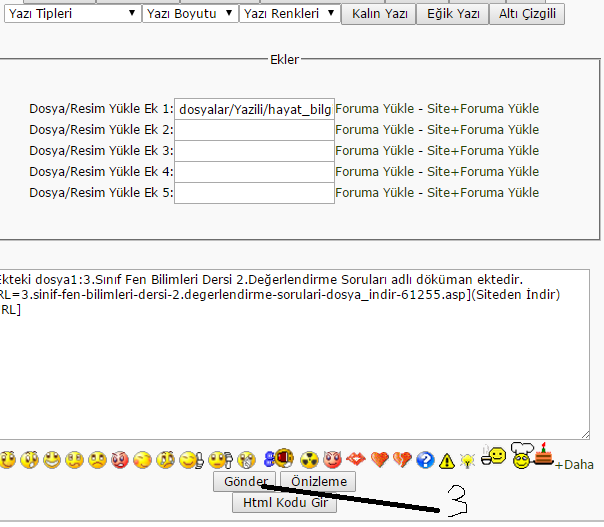Insert the light bulb idea emoticon

tap(466, 460)
